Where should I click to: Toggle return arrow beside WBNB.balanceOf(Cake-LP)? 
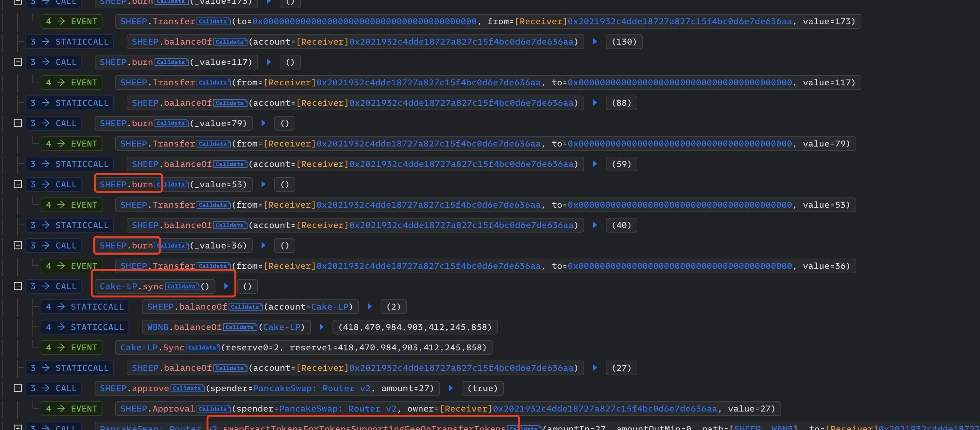[x=321, y=327]
